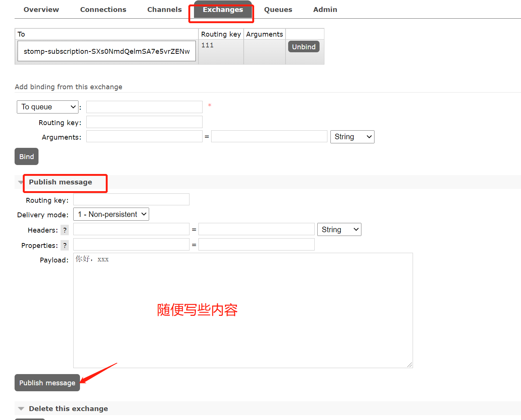Click the Publish message section heading
Viewport: 521px width, 420px height.
coord(61,182)
